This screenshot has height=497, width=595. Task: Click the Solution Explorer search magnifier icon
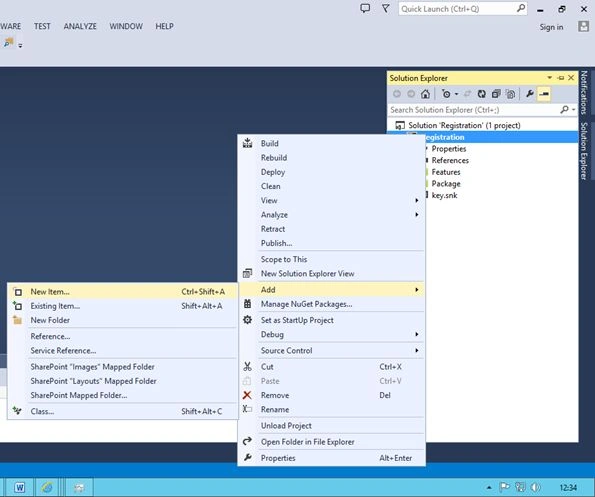click(564, 110)
